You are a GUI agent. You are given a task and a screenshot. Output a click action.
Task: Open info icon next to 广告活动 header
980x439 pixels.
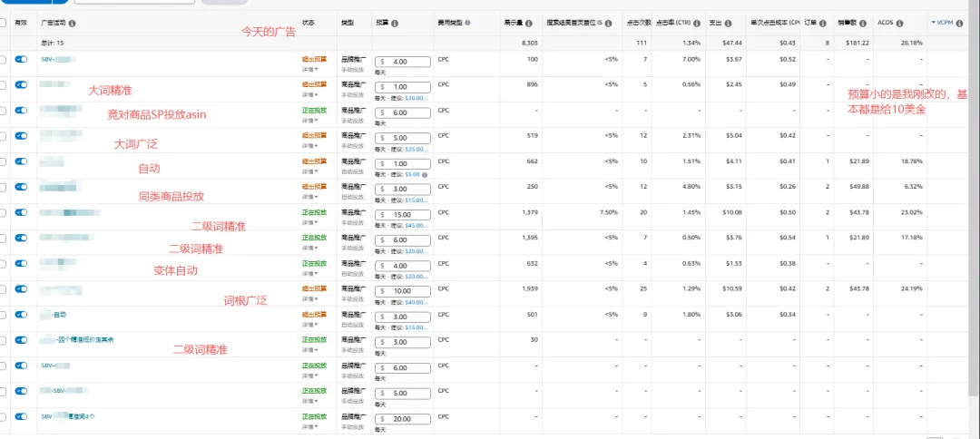pos(72,24)
